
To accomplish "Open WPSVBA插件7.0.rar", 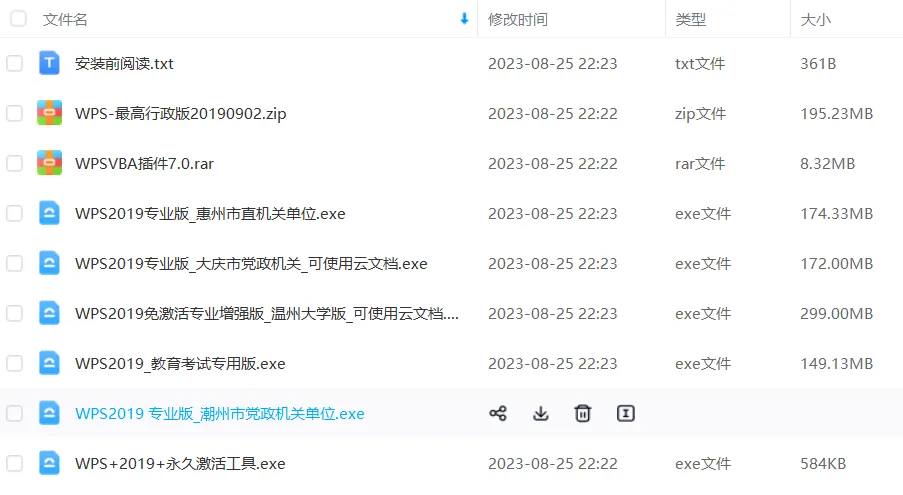I will coord(144,163).
